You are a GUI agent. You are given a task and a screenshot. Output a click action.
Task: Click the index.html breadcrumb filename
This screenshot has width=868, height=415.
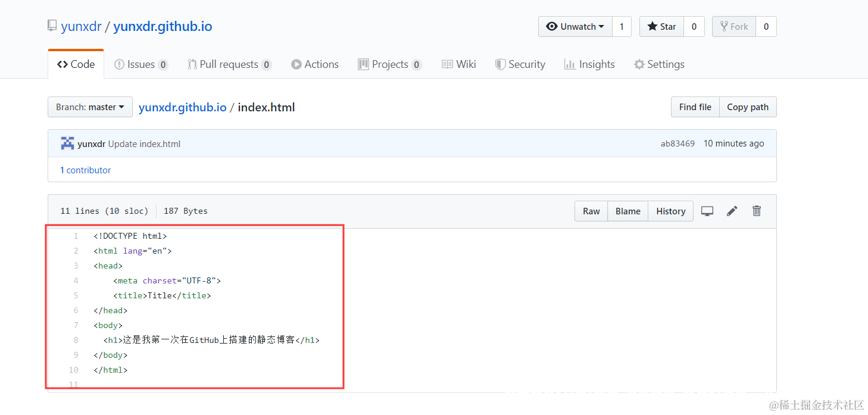[266, 107]
